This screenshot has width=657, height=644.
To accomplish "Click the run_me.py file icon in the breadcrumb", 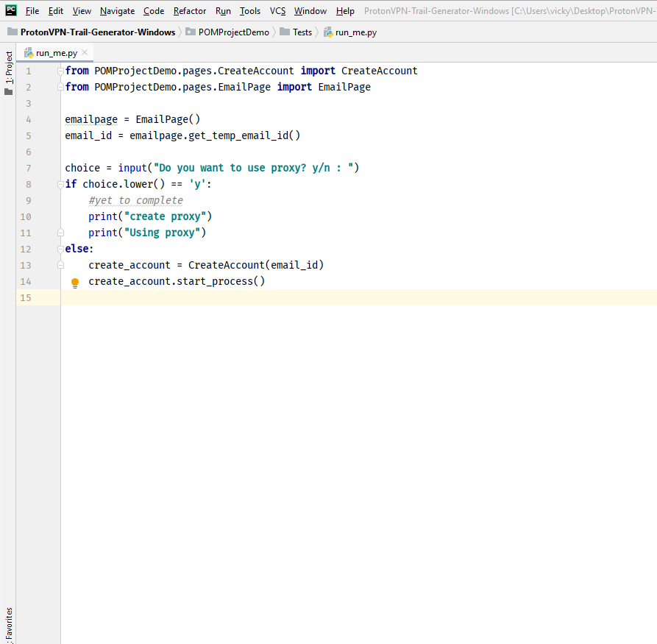I will [328, 32].
